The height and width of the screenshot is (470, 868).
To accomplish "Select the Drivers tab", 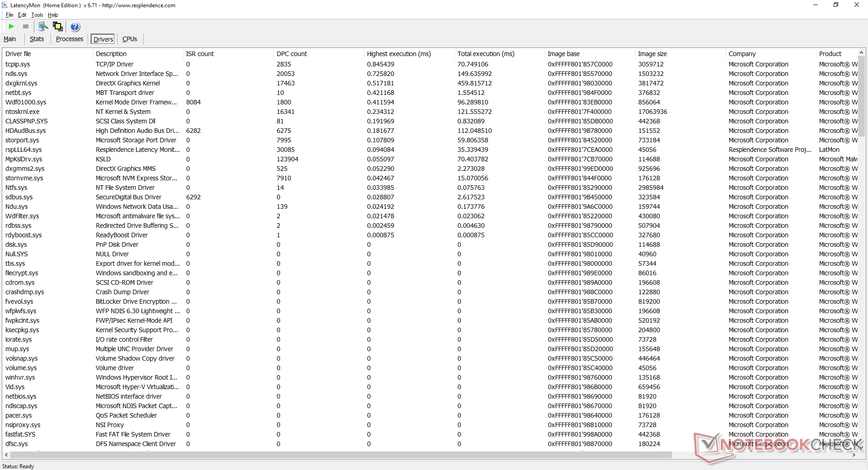I will tap(104, 39).
